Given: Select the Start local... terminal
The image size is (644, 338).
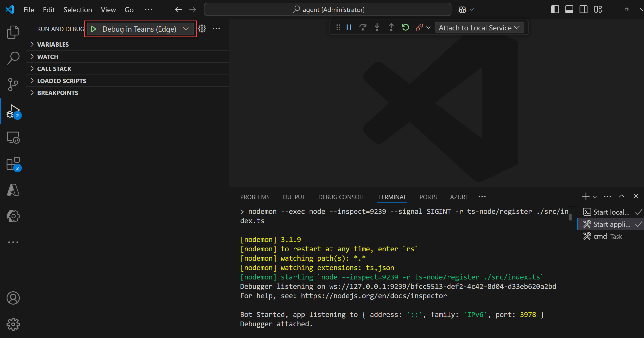Looking at the screenshot, I should pyautogui.click(x=610, y=212).
